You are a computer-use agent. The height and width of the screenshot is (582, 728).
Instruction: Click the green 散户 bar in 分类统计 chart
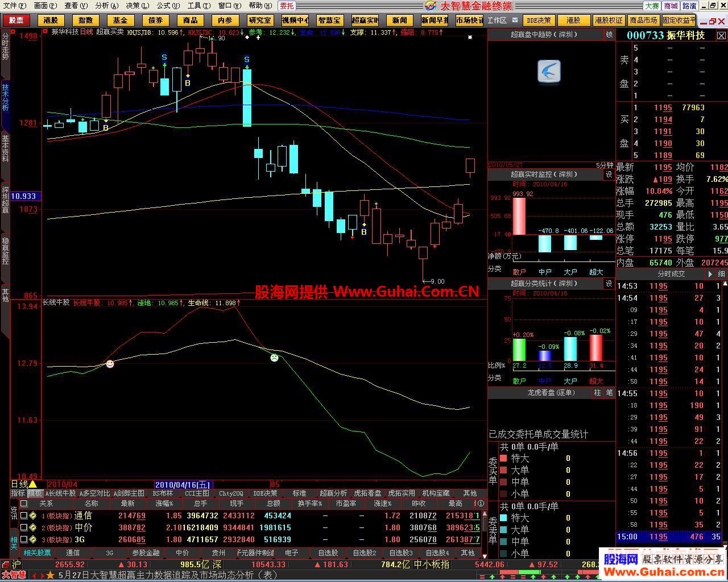pos(519,350)
